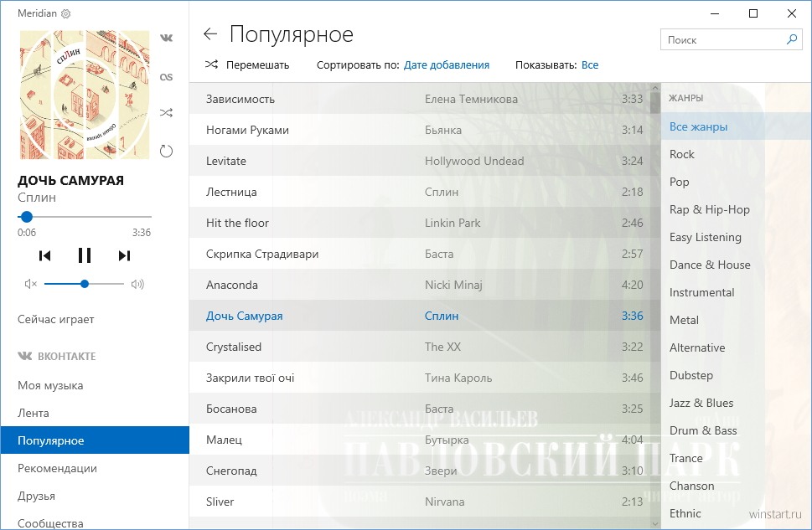
Task: Go back with the left arrow
Action: [x=209, y=34]
